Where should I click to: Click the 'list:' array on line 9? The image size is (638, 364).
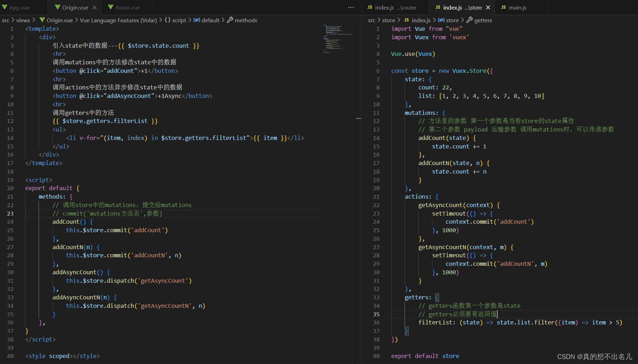pyautogui.click(x=481, y=96)
